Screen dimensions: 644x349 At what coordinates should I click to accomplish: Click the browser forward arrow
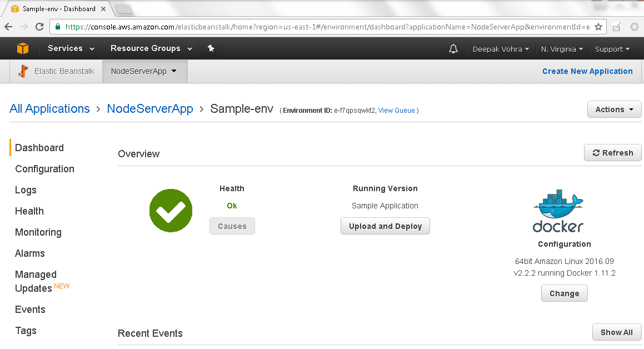point(24,27)
